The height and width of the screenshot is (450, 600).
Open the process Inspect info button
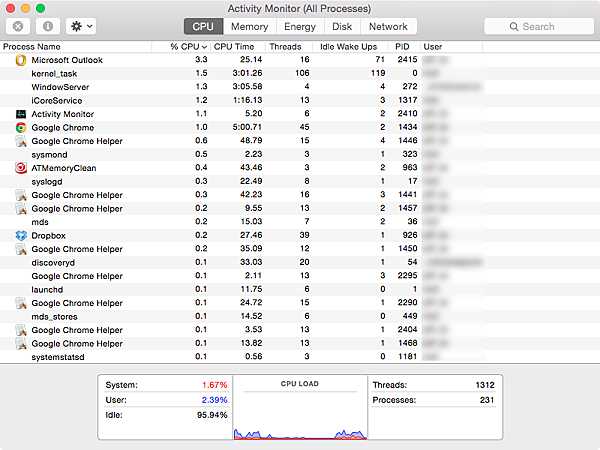coord(48,26)
